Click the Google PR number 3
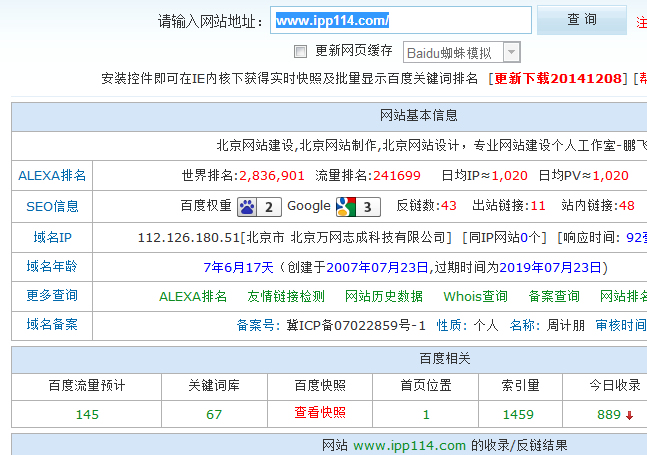 [367, 207]
